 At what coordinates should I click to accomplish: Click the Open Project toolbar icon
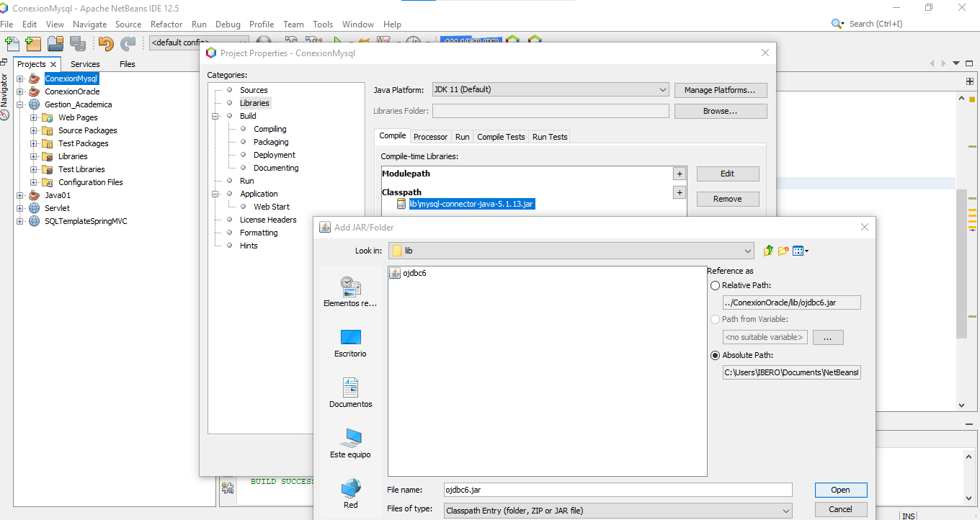[55, 43]
